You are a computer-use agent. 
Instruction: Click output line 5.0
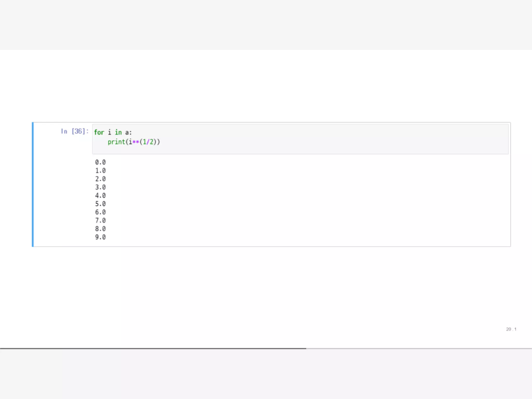[100, 204]
